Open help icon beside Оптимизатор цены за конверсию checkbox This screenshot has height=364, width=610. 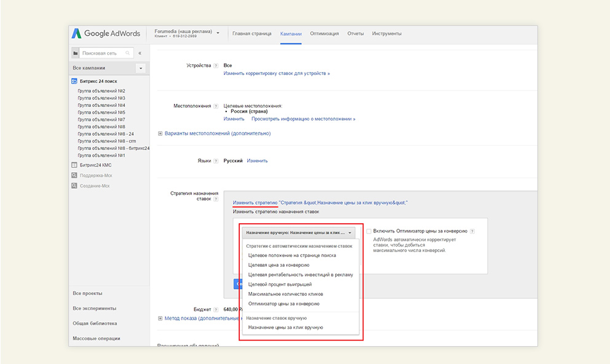coord(472,231)
